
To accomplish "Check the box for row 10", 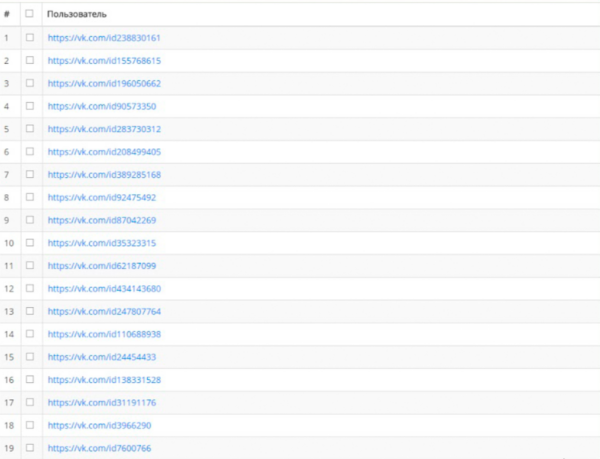I will [x=30, y=243].
